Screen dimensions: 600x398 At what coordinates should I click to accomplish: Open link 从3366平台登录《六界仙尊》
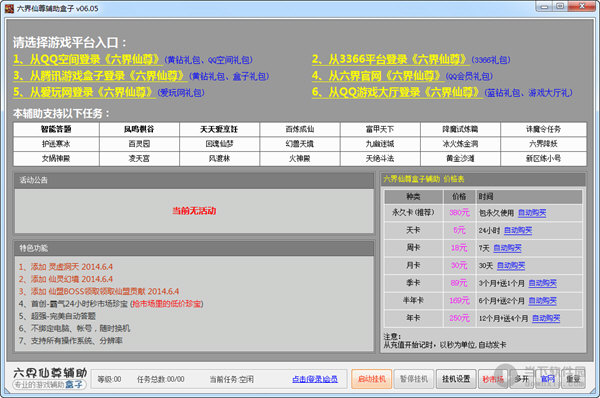pyautogui.click(x=390, y=59)
